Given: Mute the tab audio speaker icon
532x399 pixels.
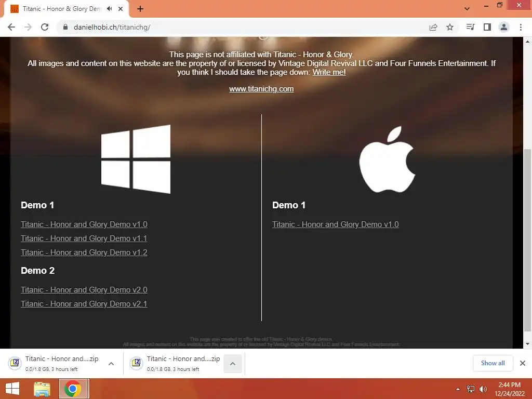Looking at the screenshot, I should [x=109, y=9].
